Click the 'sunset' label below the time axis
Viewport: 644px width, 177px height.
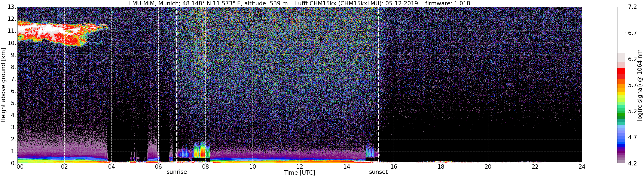click(x=378, y=172)
